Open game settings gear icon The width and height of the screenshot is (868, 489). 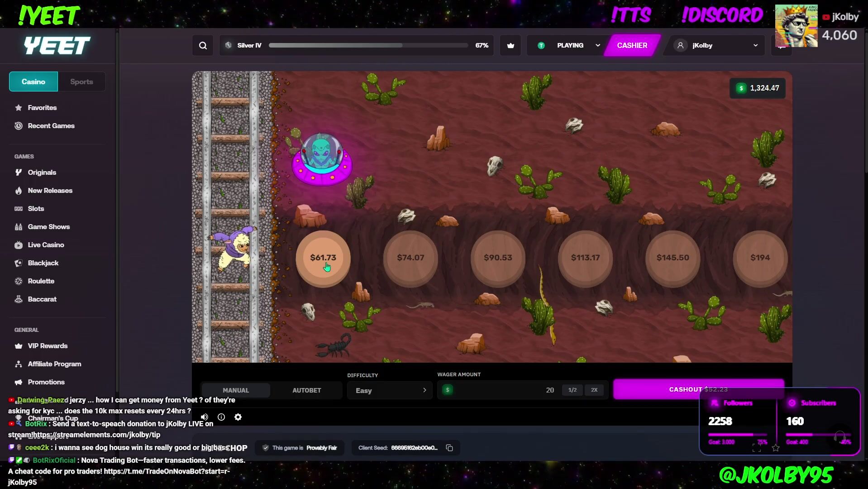238,417
